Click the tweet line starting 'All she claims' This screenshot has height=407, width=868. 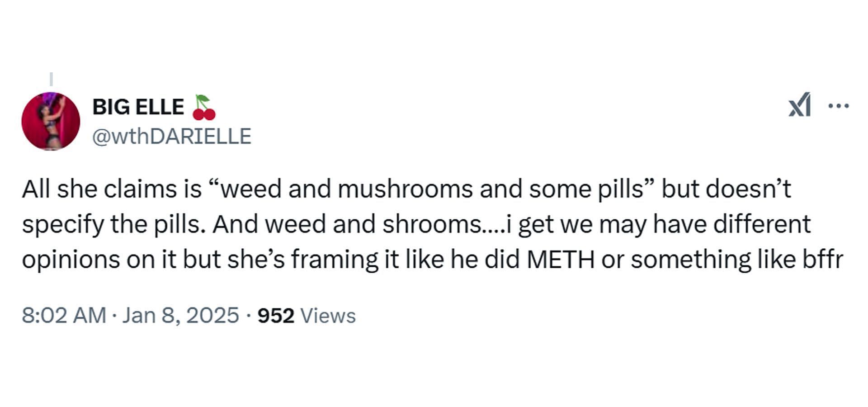coord(406,189)
